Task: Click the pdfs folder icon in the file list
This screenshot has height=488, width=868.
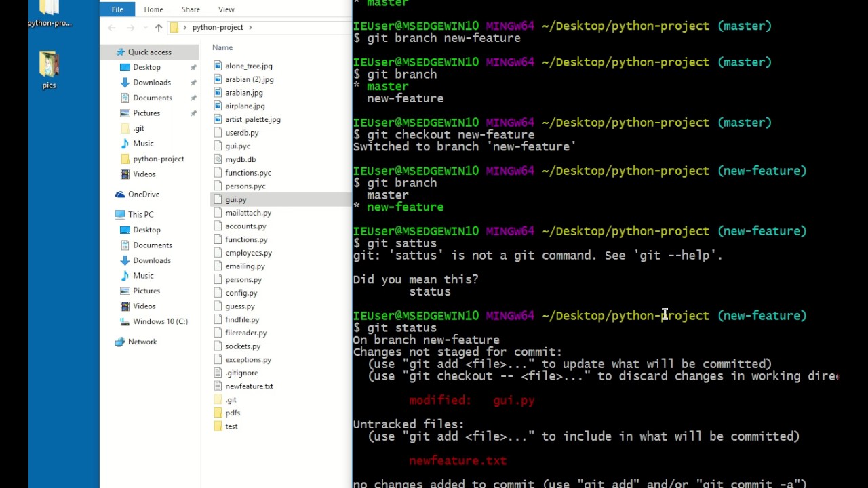Action: coord(218,413)
